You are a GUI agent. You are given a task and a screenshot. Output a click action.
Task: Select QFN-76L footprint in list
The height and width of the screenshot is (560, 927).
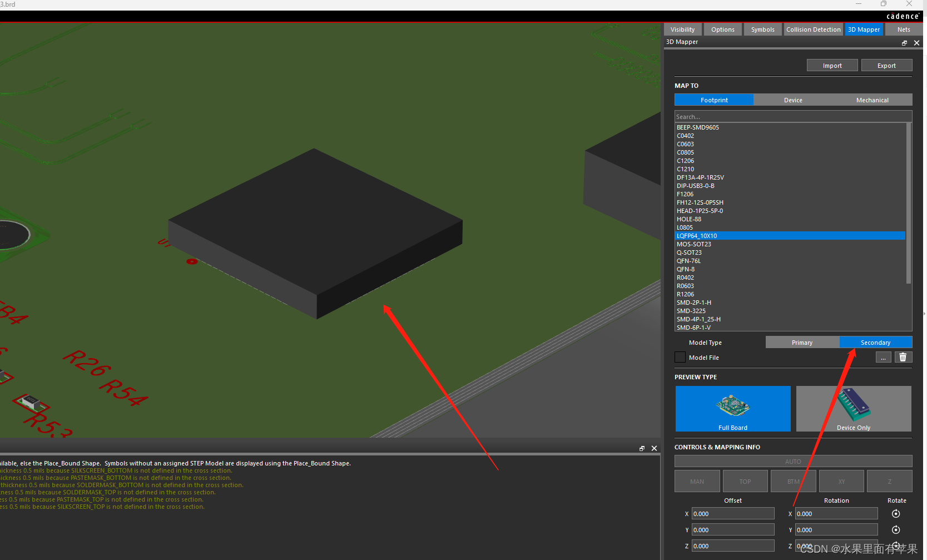(x=688, y=261)
